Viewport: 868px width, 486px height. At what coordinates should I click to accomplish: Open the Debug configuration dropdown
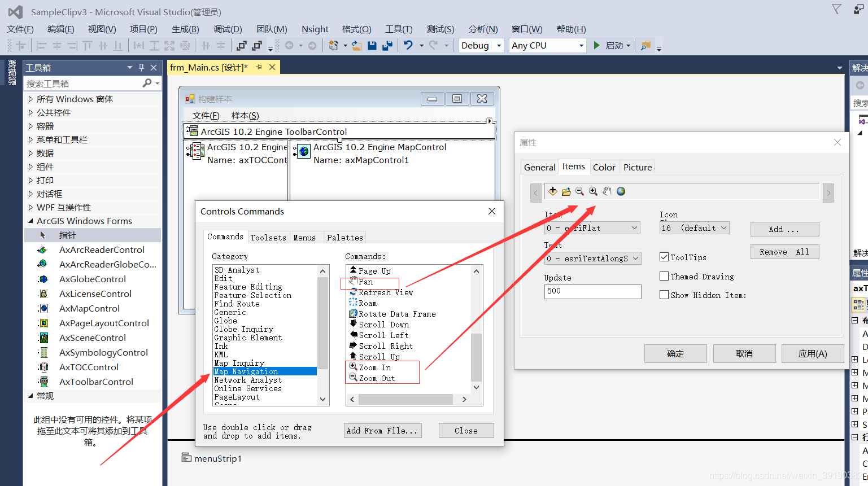(481, 46)
